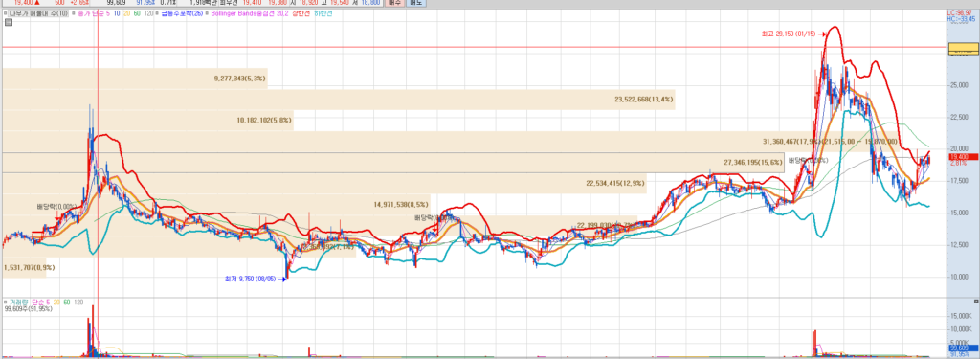The height and width of the screenshot is (359, 980).
Task: Click the small grid icon under indicator legend
Action: 8,23
